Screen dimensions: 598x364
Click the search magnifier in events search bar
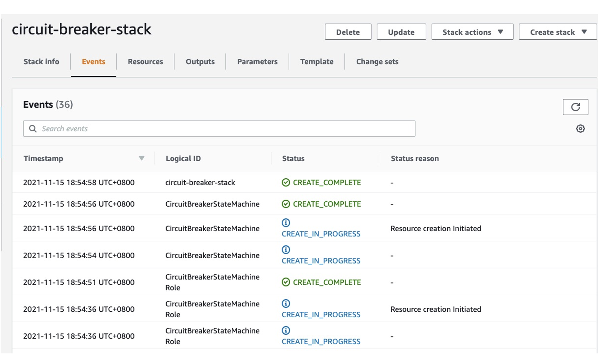pyautogui.click(x=33, y=128)
